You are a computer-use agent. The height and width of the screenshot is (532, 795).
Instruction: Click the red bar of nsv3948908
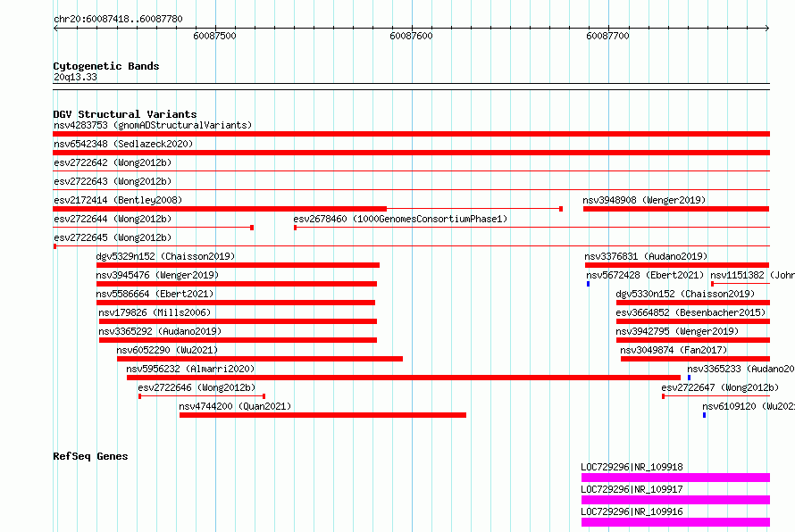point(676,209)
